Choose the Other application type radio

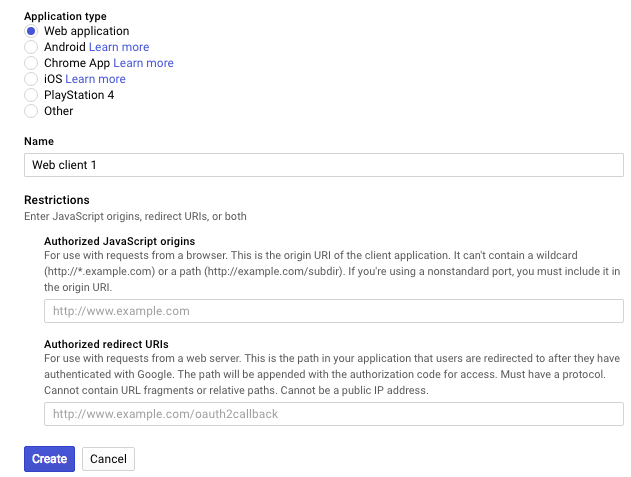[x=31, y=111]
